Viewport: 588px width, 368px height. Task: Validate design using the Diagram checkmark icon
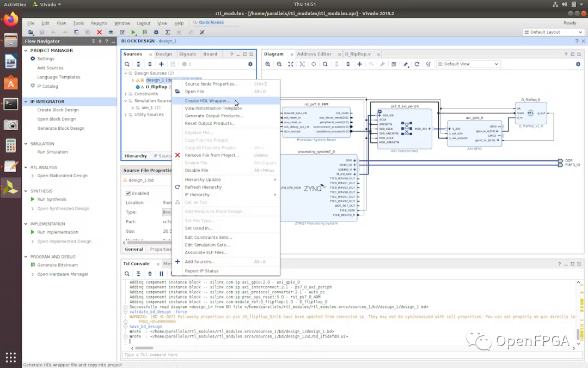point(394,64)
